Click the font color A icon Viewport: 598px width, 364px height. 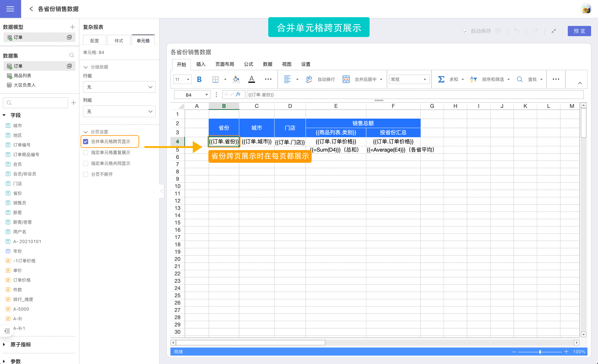coord(252,79)
